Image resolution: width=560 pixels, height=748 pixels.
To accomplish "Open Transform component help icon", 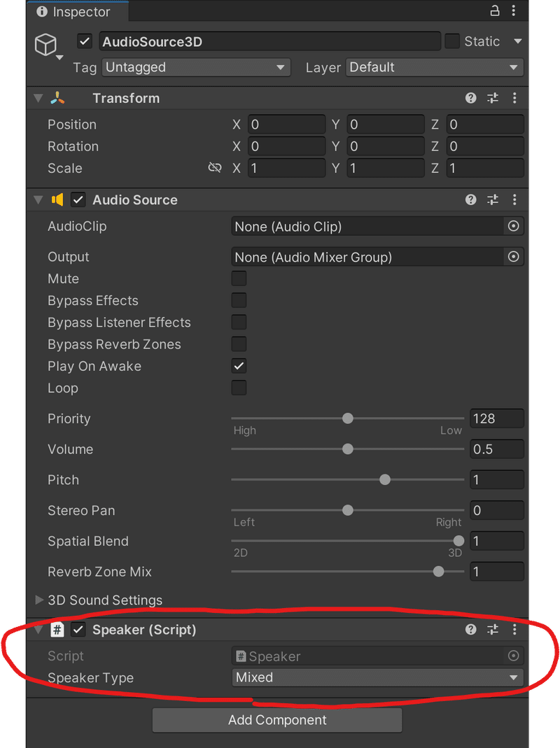I will tap(470, 98).
